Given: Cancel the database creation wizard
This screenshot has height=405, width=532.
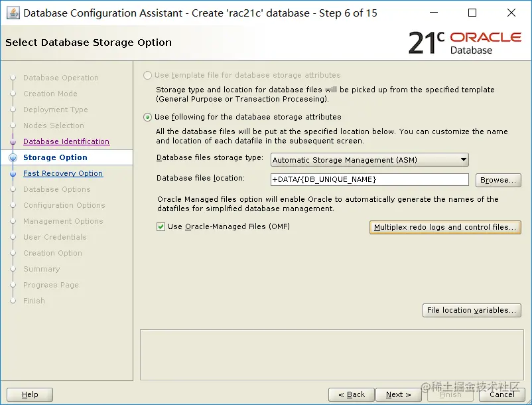Looking at the screenshot, I should click(501, 394).
